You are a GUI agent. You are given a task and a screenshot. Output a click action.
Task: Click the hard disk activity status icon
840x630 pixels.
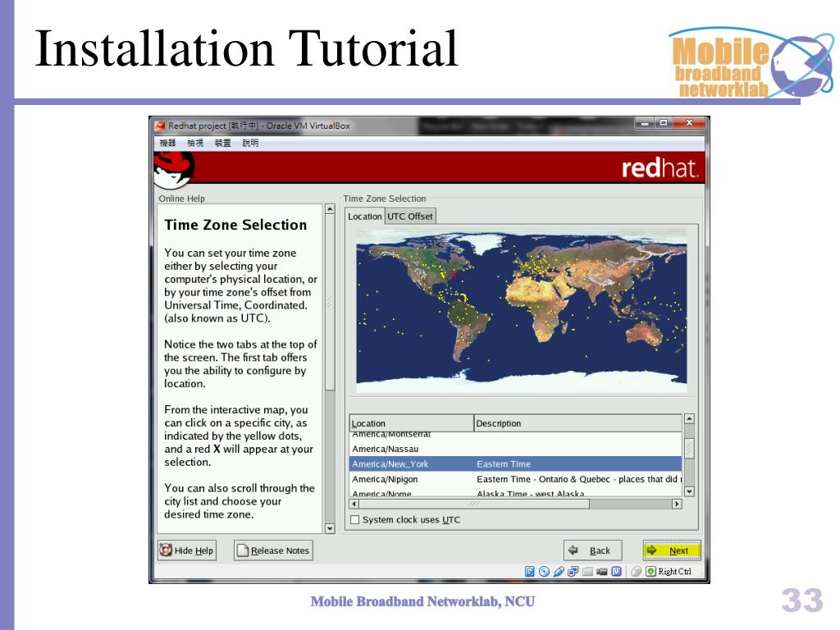(x=529, y=571)
